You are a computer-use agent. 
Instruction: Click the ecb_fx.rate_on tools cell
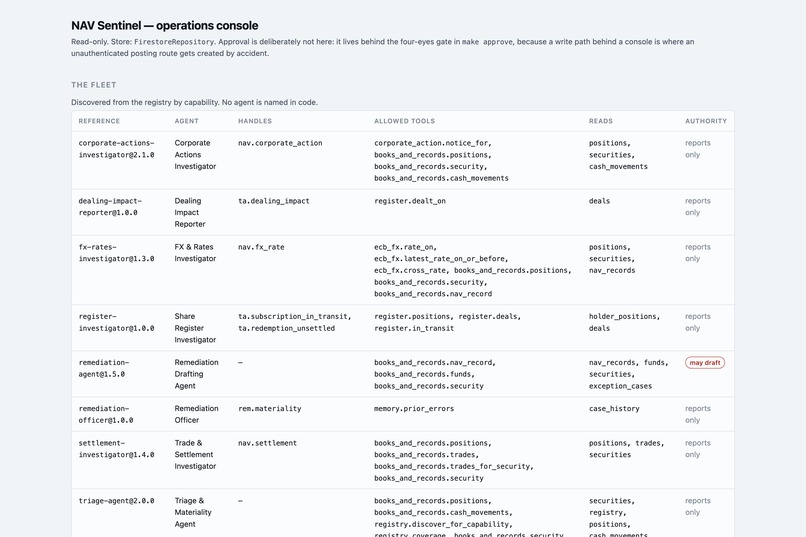pyautogui.click(x=473, y=270)
